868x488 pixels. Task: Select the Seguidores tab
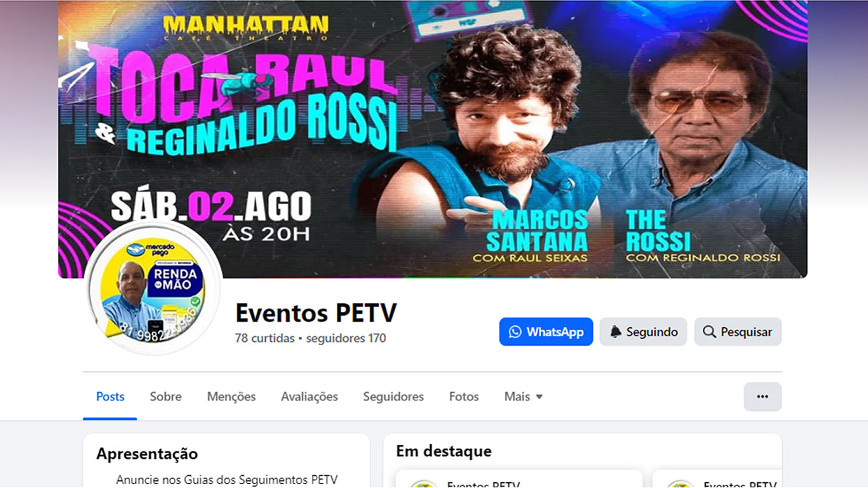pos(393,396)
